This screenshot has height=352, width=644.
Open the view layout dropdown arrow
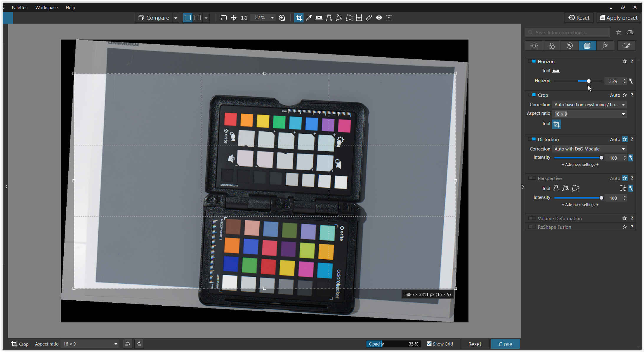click(206, 18)
